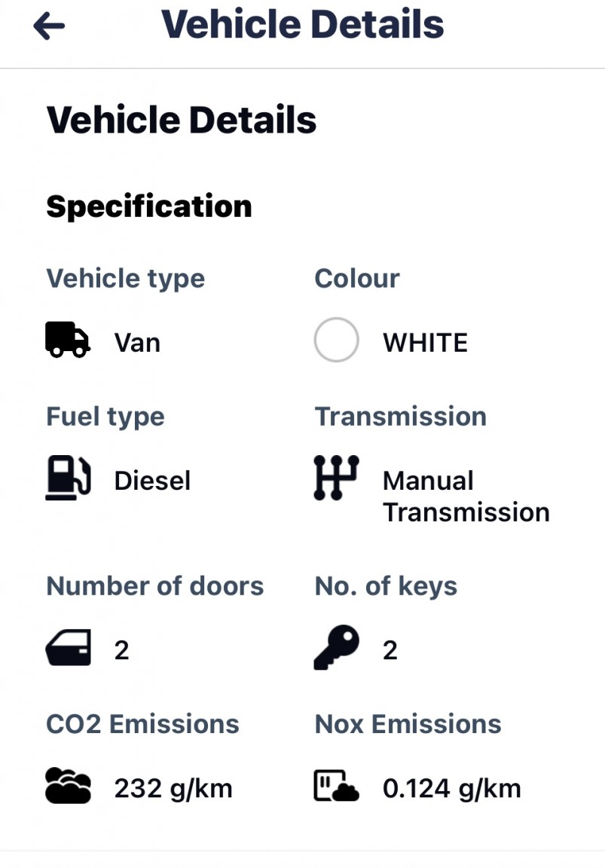Click the CO2 emissions cloud icon
Screen dimensions: 605x868
[x=68, y=787]
